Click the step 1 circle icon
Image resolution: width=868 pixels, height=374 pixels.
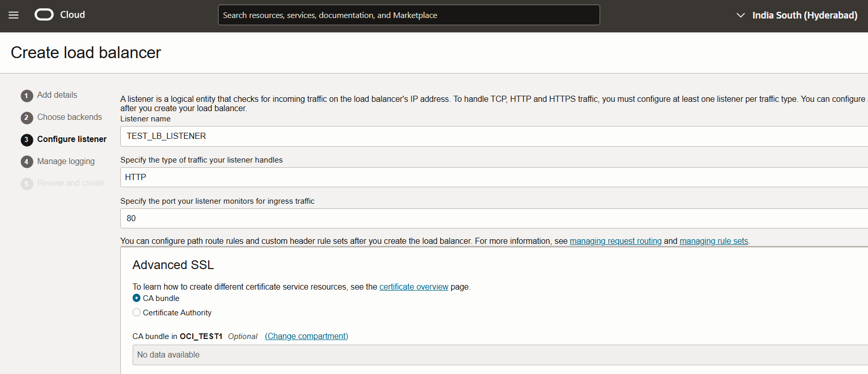[27, 96]
